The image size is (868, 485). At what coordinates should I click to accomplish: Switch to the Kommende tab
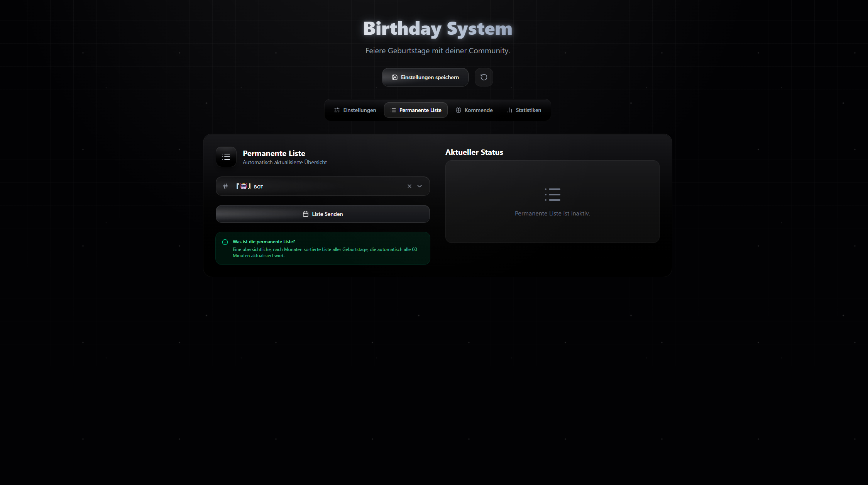point(474,110)
